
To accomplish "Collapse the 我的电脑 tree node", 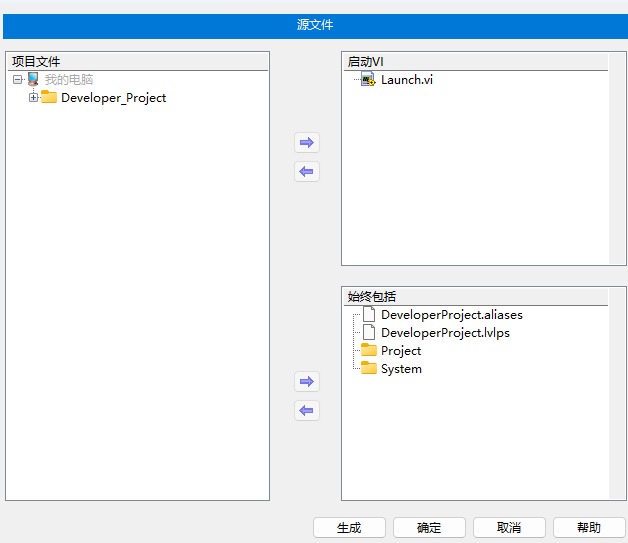I will pos(17,79).
